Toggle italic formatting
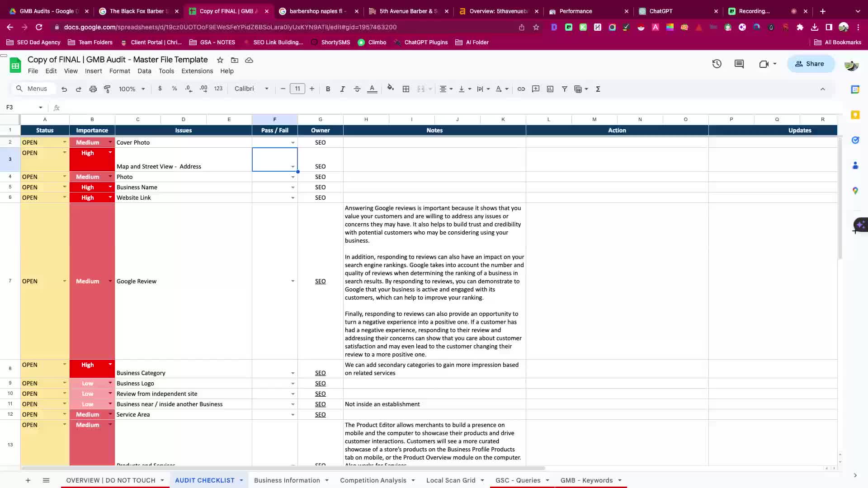 click(342, 89)
